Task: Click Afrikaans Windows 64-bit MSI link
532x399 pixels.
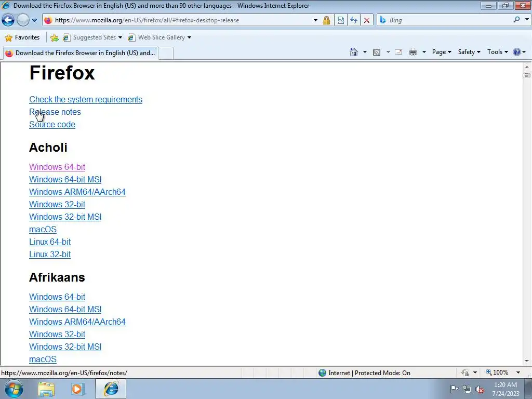Action: coord(65,310)
